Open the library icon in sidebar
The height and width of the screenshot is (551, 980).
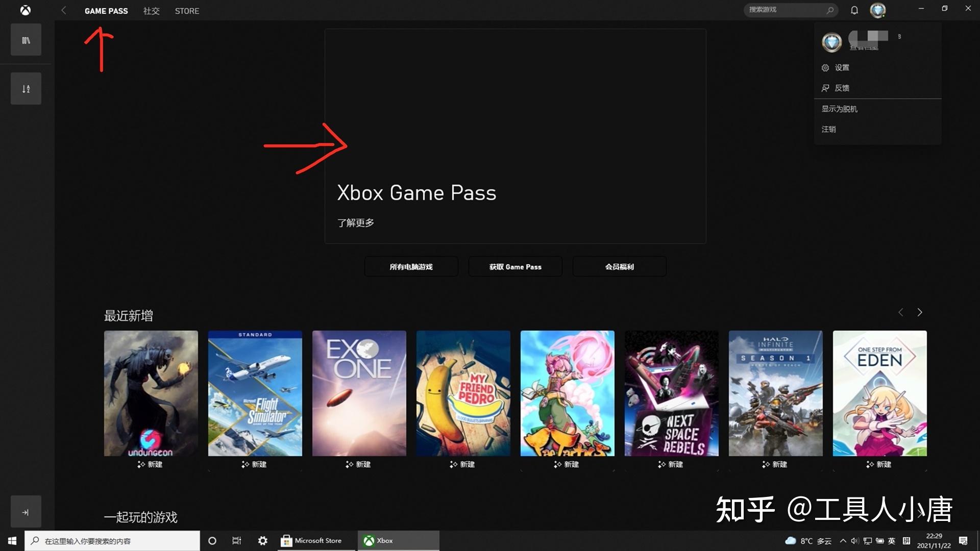click(26, 40)
